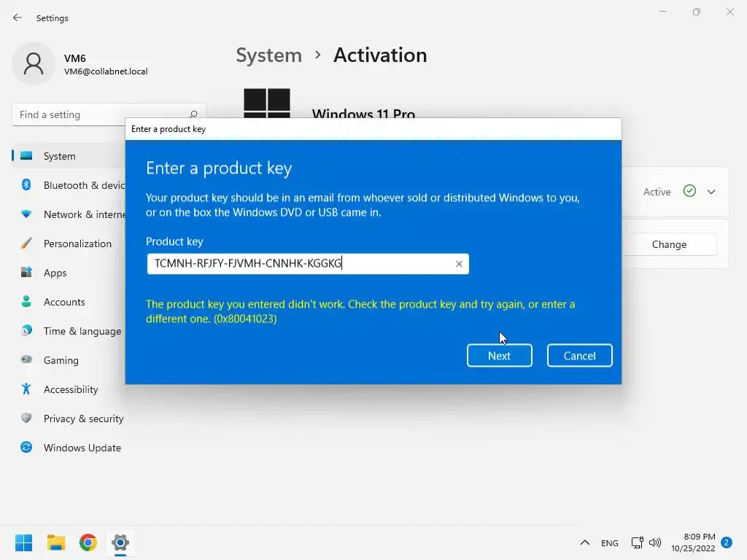Open System in the sidebar
747x560 pixels.
click(x=69, y=156)
